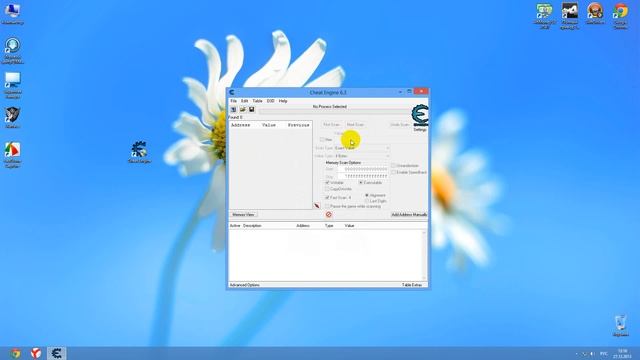This screenshot has width=640, height=360.
Task: Click the address table vertical scrollbar
Action: point(424,255)
